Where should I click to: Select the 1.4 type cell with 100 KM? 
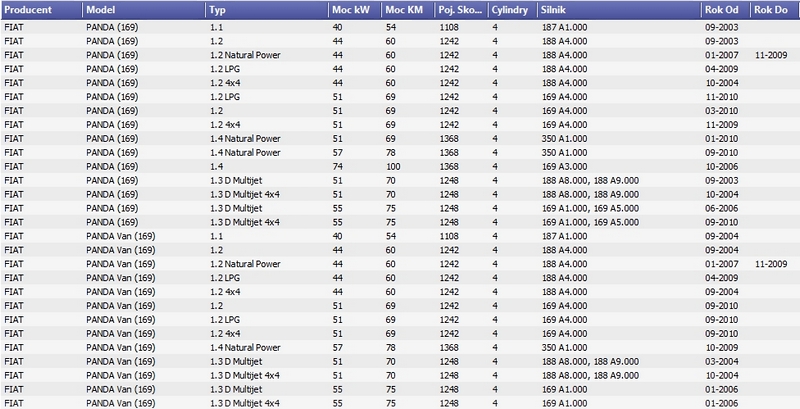216,167
